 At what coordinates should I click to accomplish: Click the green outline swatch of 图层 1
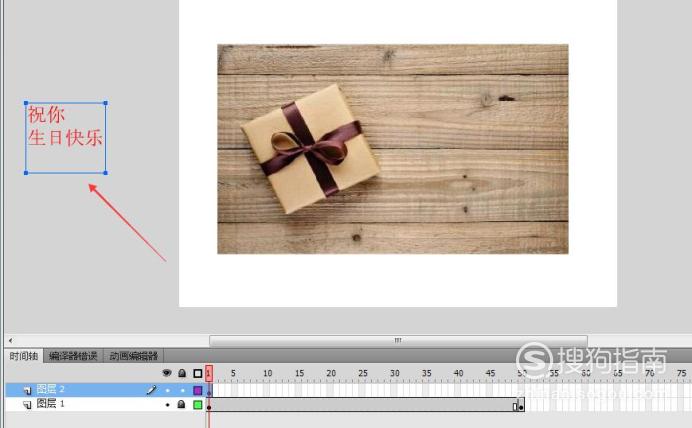[x=198, y=404]
